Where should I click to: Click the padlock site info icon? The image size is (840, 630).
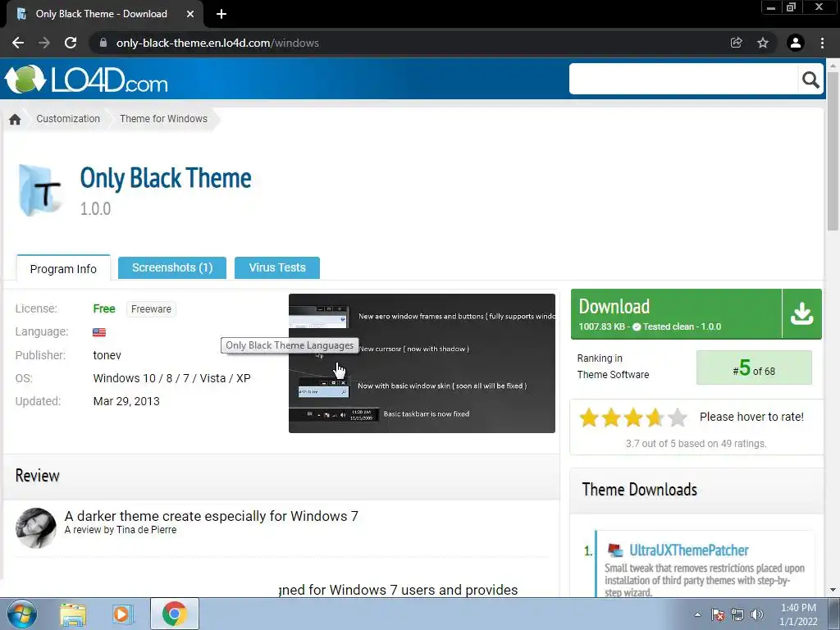pyautogui.click(x=103, y=43)
